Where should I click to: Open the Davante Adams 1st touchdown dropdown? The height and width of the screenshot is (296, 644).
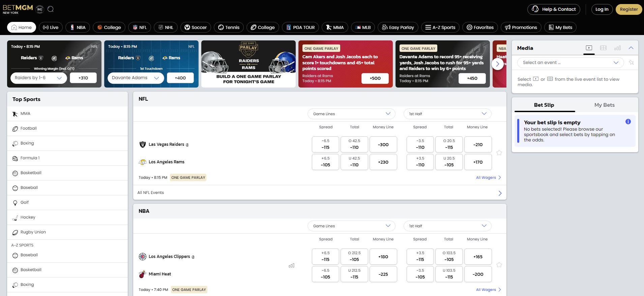click(136, 78)
